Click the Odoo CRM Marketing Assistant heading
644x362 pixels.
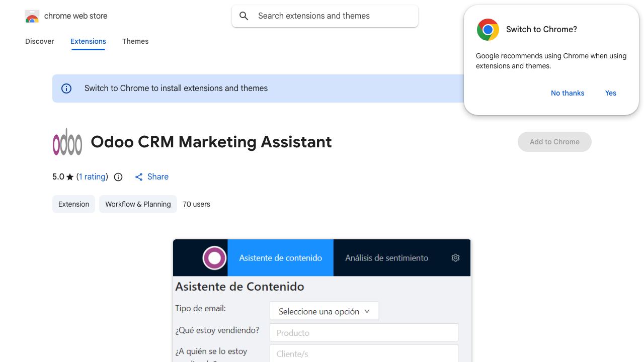211,142
